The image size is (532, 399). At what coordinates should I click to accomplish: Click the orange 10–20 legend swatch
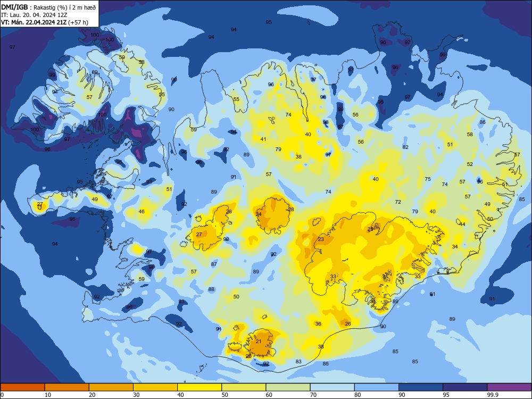67,387
